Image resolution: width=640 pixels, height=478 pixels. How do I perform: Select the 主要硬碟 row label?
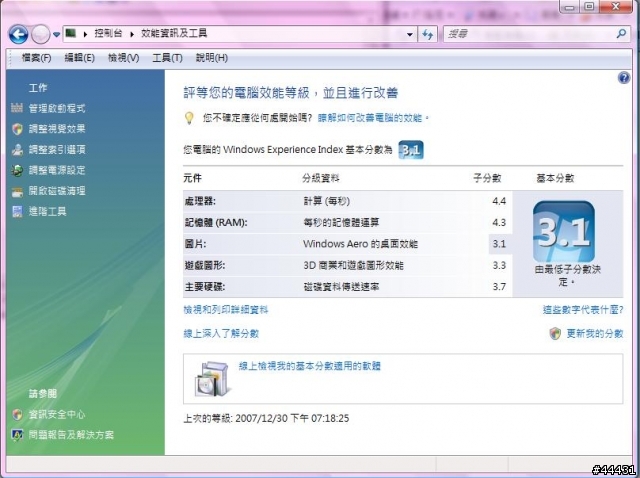(204, 287)
